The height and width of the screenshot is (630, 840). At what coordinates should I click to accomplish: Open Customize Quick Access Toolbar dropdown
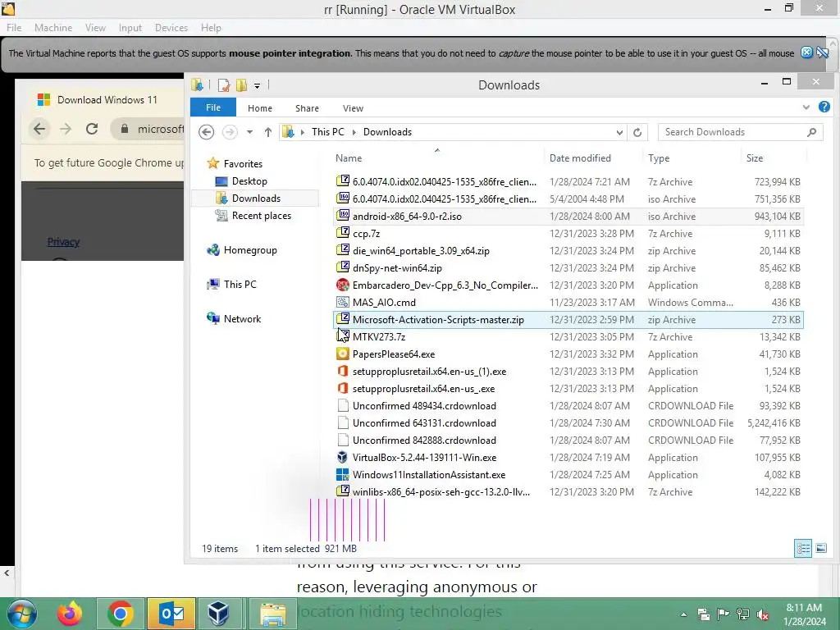click(x=257, y=85)
